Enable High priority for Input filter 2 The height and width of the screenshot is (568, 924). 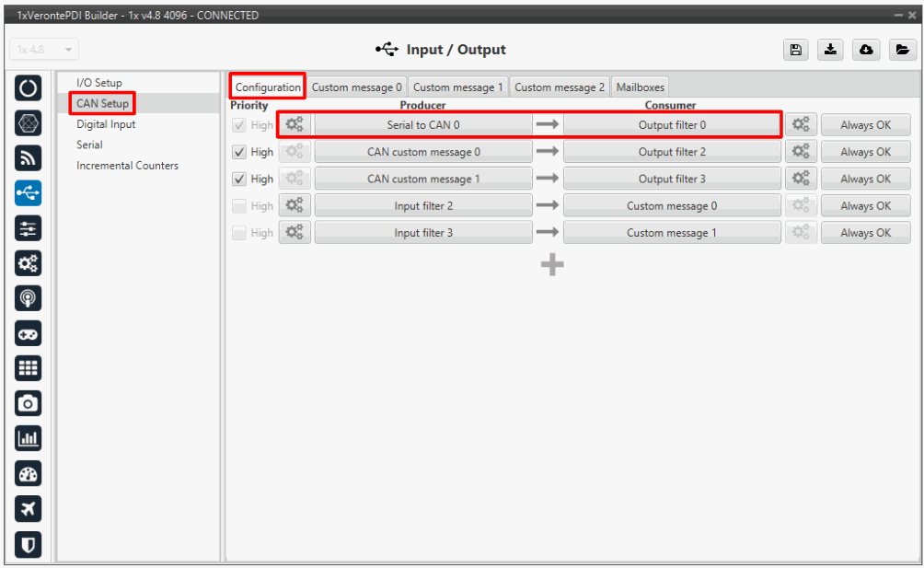tap(240, 206)
